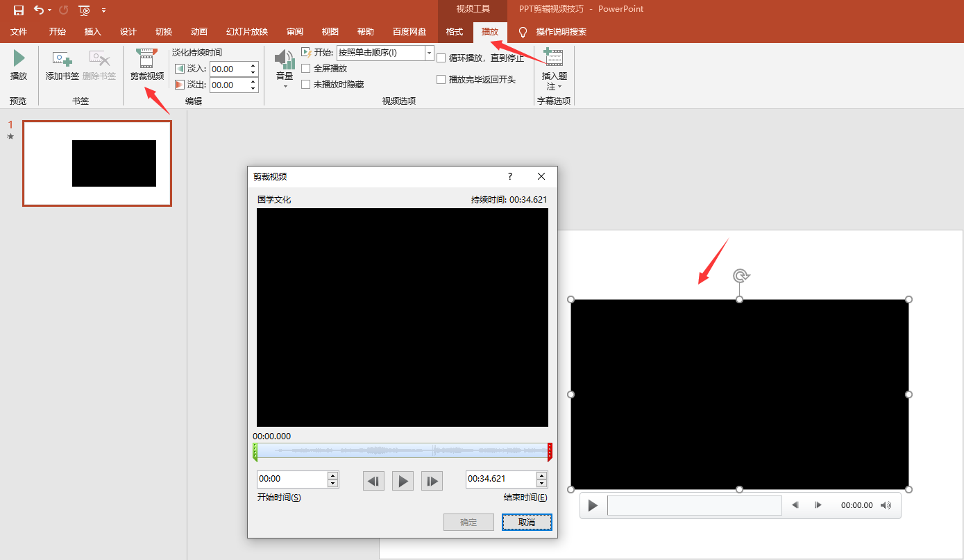Select the video object on the slide
Image resolution: width=964 pixels, height=560 pixels.
click(x=740, y=394)
